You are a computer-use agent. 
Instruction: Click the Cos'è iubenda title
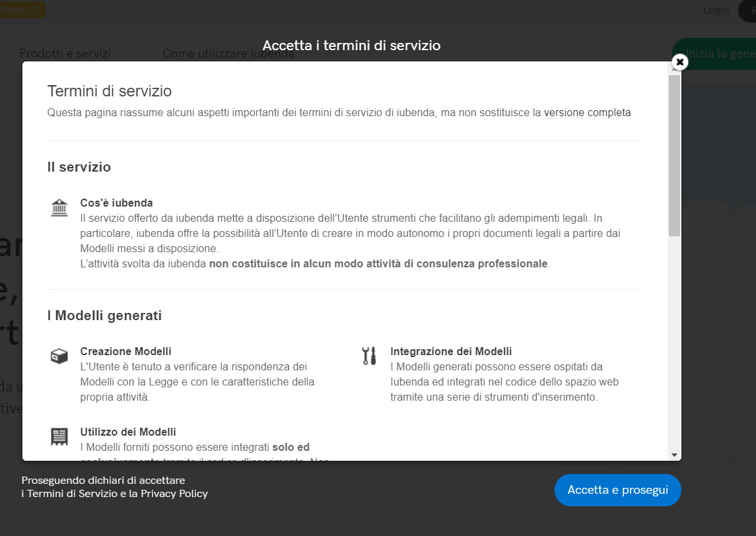click(116, 203)
